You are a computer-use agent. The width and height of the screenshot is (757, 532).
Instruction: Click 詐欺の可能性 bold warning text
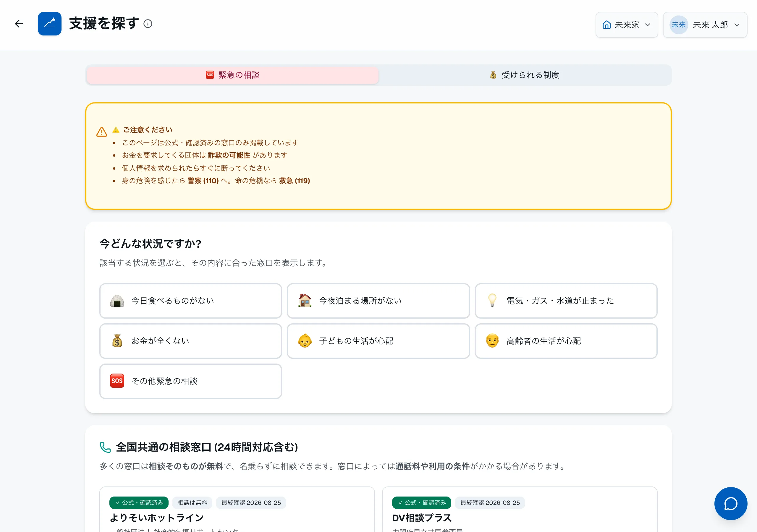(x=229, y=155)
